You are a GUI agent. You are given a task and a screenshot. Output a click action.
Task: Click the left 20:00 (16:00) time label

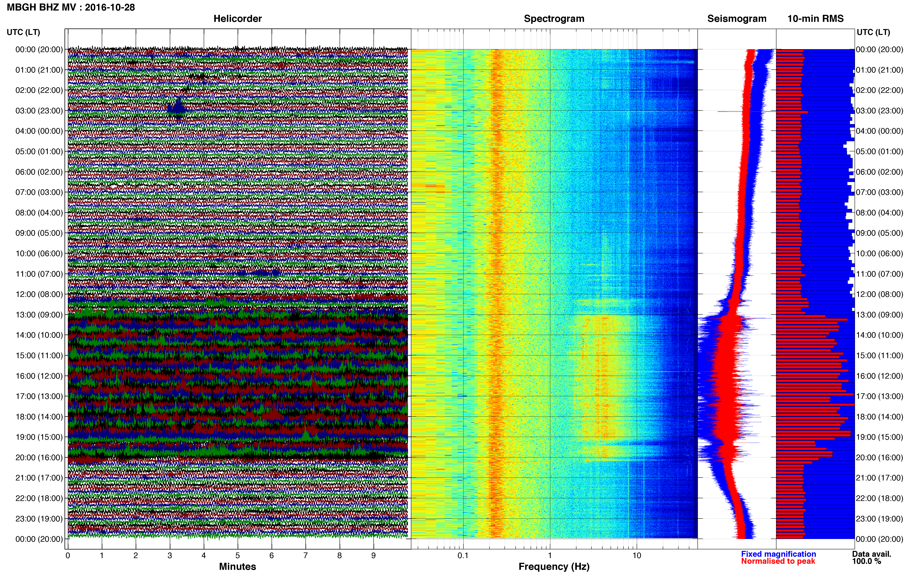39,458
